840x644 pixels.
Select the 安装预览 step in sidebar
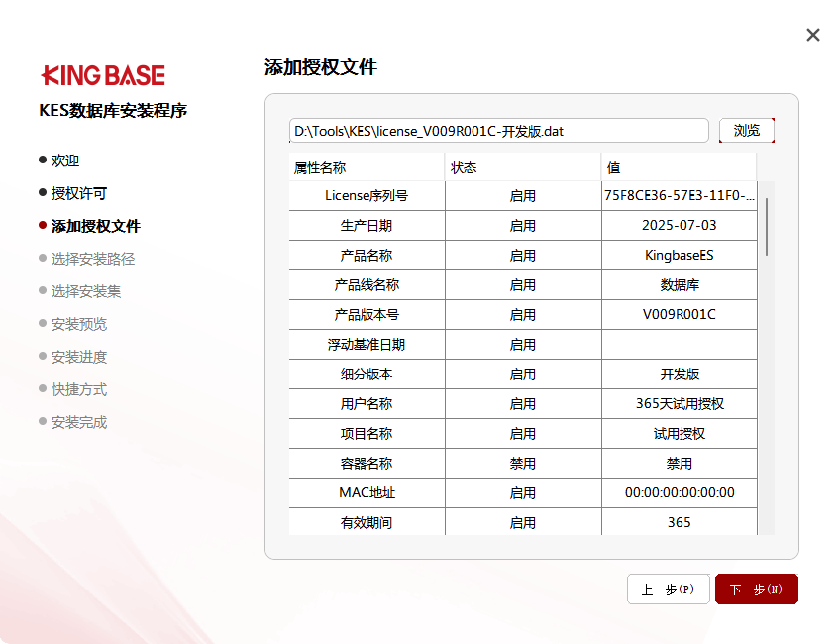coord(78,324)
